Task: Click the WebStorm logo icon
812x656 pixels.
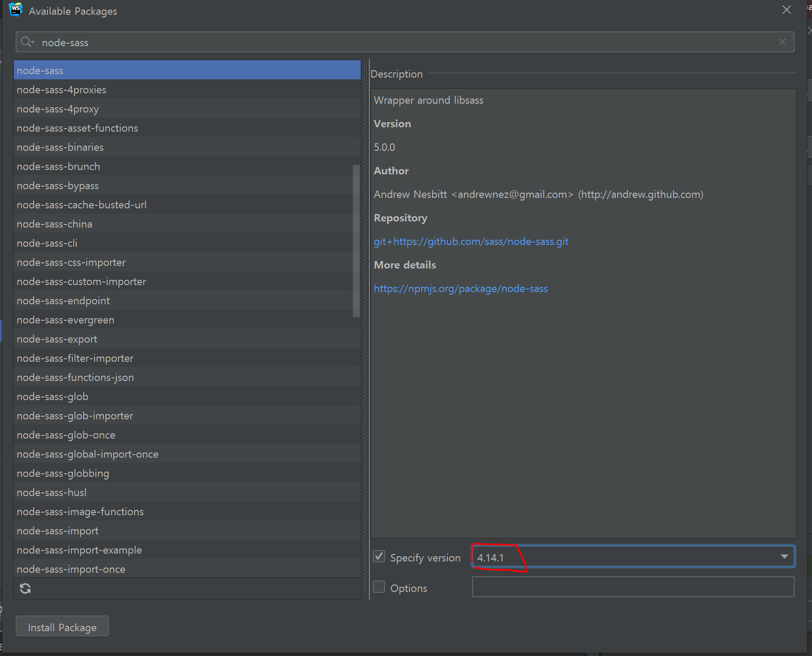Action: click(x=16, y=10)
